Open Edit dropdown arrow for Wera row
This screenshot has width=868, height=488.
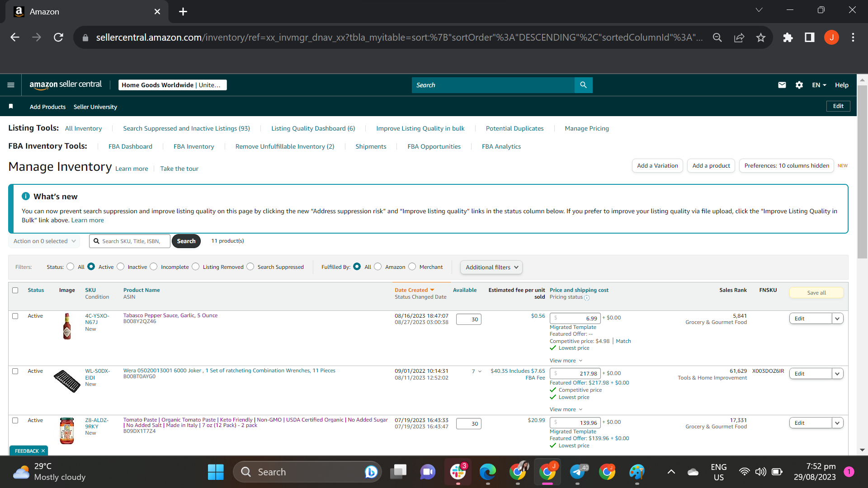[837, 374]
